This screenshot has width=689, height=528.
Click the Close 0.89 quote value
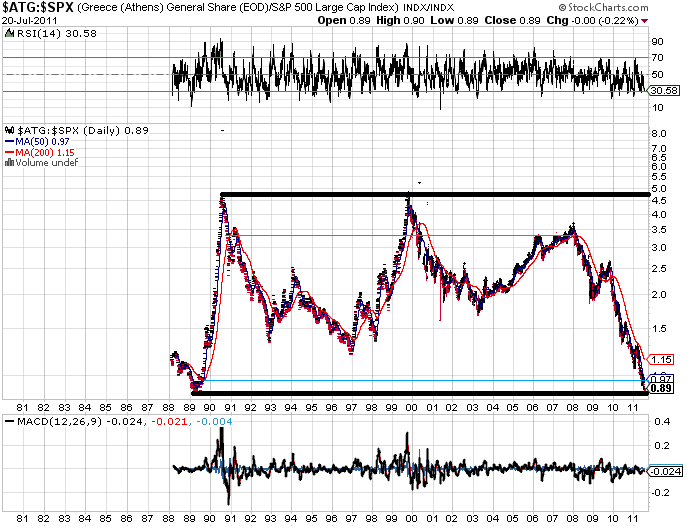pyautogui.click(x=512, y=21)
